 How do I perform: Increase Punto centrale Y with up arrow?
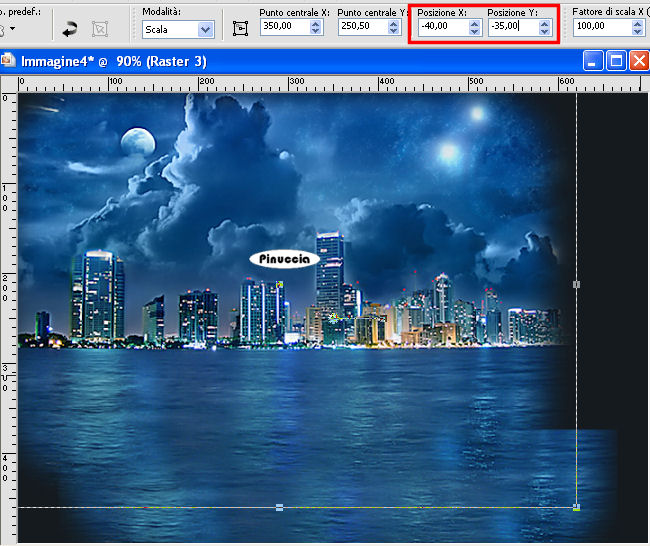tap(393, 24)
